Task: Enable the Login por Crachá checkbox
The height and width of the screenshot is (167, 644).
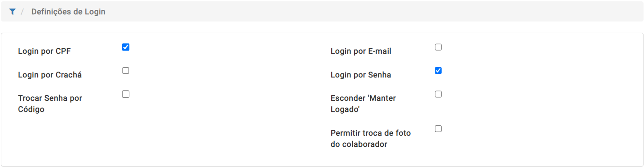Action: 126,71
